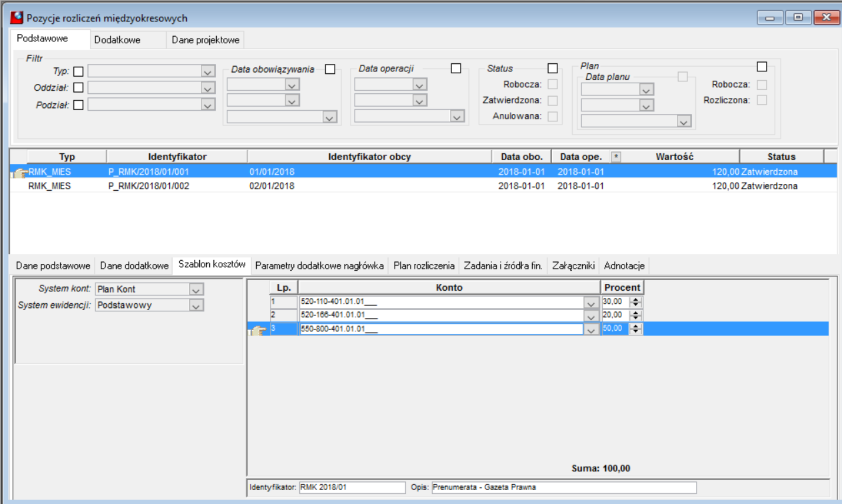Click the Identyfikator field RMK 2018/01
Screen dimensions: 842x504
click(x=352, y=487)
